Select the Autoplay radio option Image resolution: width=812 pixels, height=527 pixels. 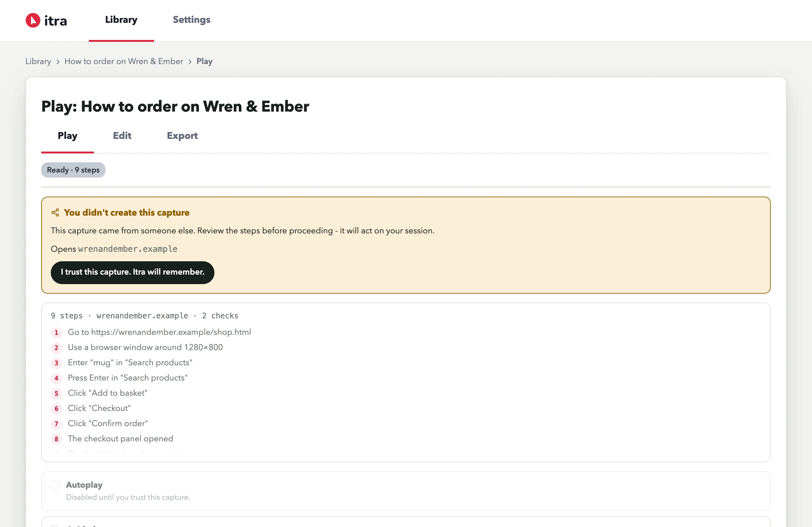click(x=55, y=485)
